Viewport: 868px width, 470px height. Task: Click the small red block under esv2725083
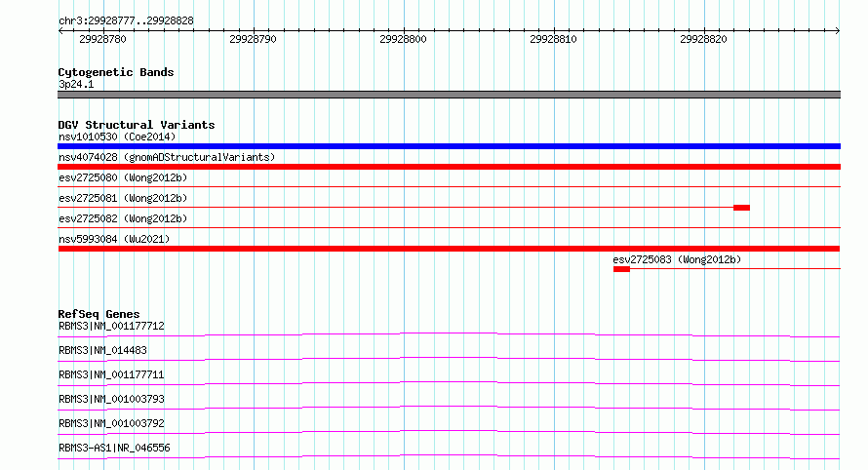pos(621,269)
